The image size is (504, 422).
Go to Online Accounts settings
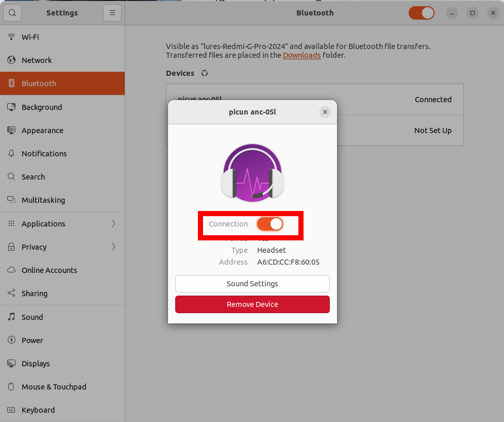62,270
